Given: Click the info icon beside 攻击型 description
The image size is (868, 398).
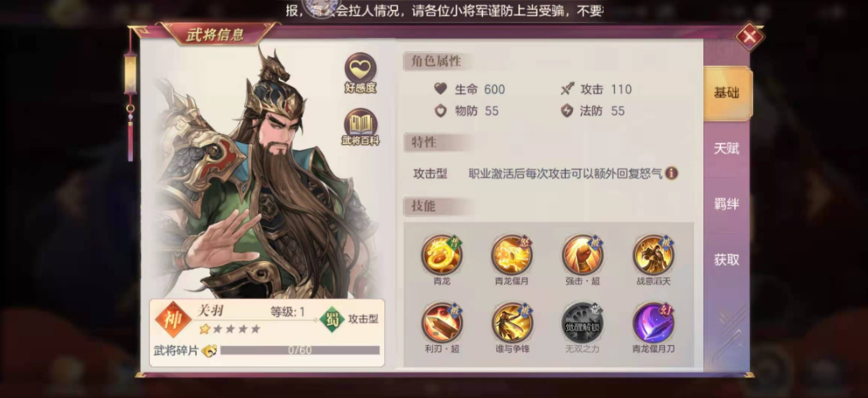Looking at the screenshot, I should point(671,173).
